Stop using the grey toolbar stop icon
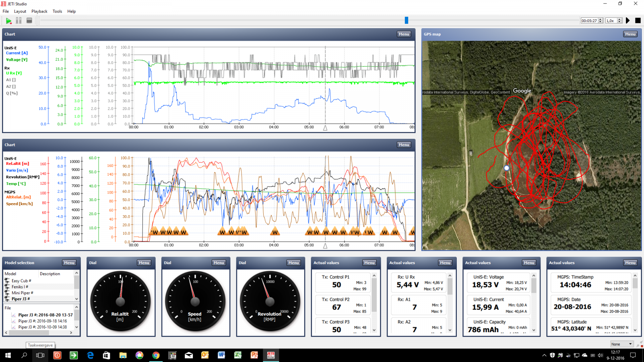This screenshot has width=644, height=362. 29,21
